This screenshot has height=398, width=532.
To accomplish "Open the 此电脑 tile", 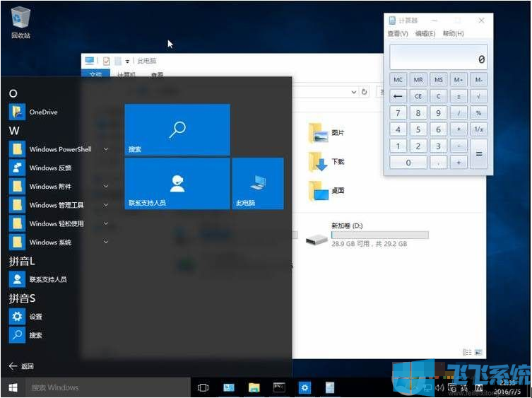I will [258, 184].
